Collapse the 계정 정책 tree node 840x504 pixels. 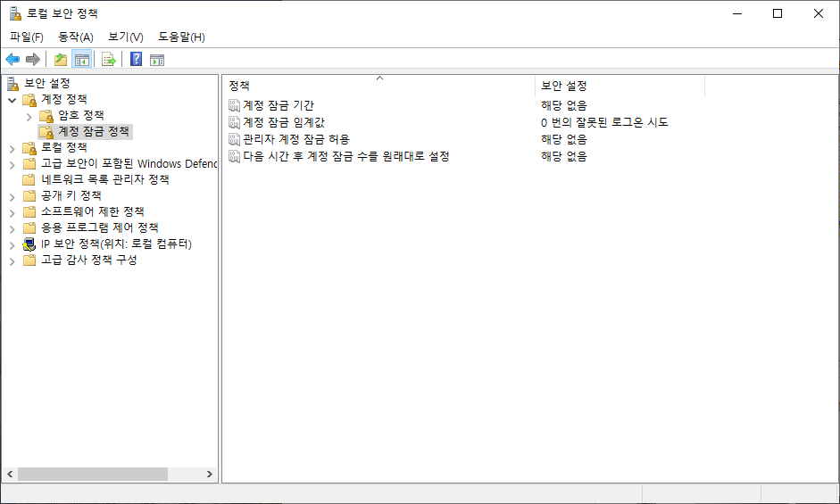pos(12,100)
